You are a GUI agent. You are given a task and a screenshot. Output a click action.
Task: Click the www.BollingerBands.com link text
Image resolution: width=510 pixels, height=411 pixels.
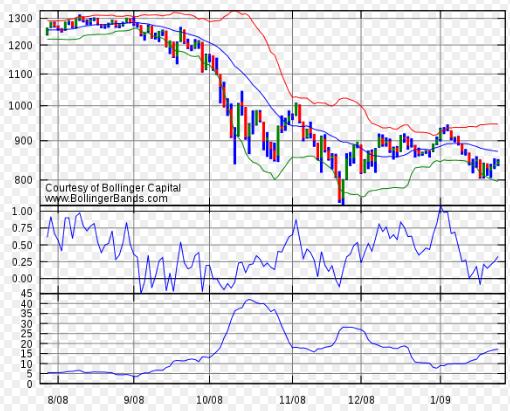[x=106, y=199]
